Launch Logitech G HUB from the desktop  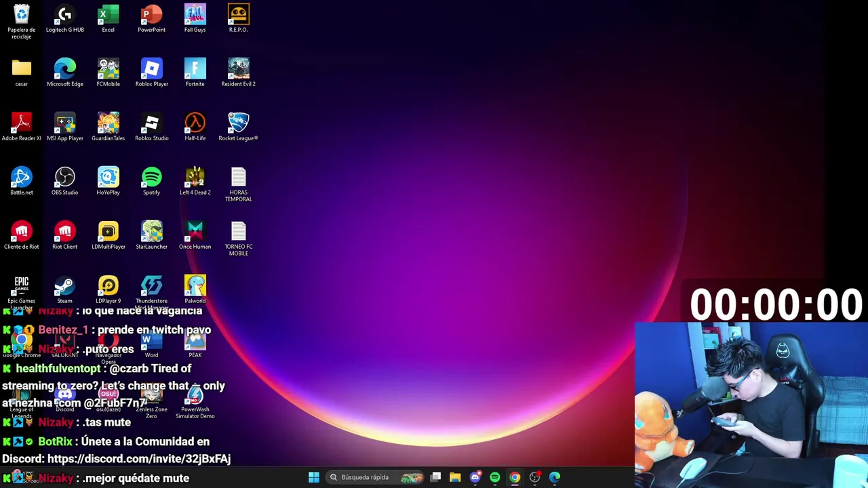(65, 19)
